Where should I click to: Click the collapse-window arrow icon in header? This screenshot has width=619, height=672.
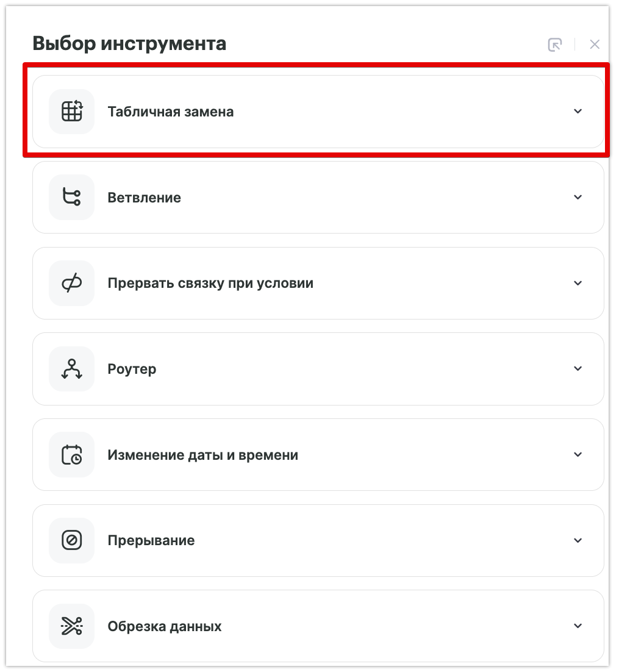554,45
